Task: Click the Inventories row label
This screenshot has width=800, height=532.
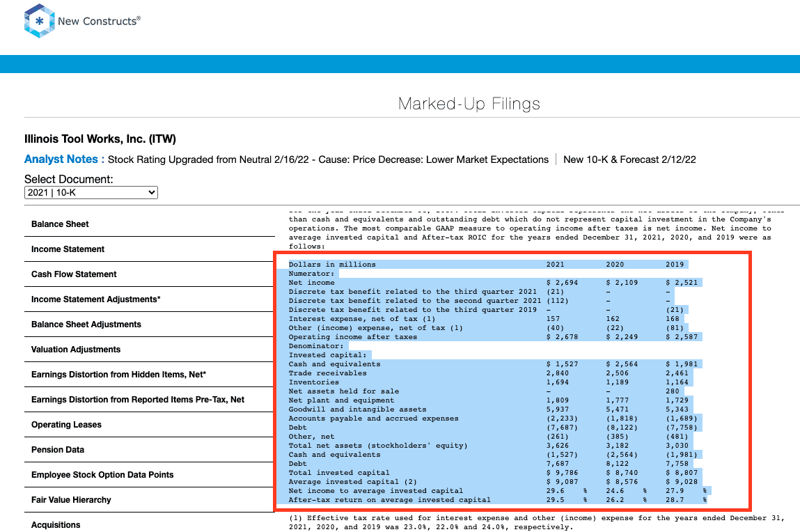Action: click(x=314, y=382)
